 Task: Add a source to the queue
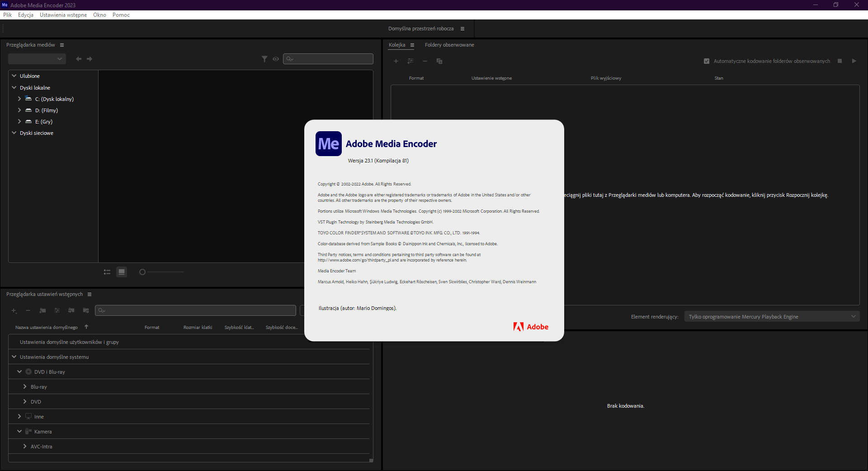click(396, 61)
